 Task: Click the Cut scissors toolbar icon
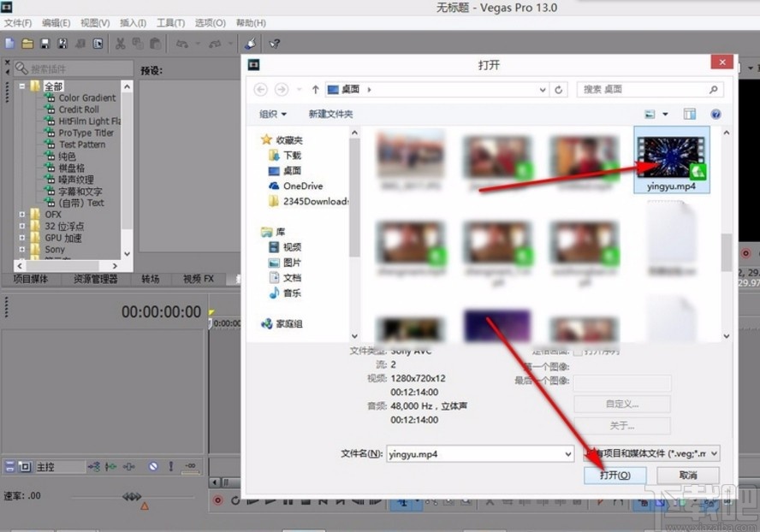tap(120, 44)
